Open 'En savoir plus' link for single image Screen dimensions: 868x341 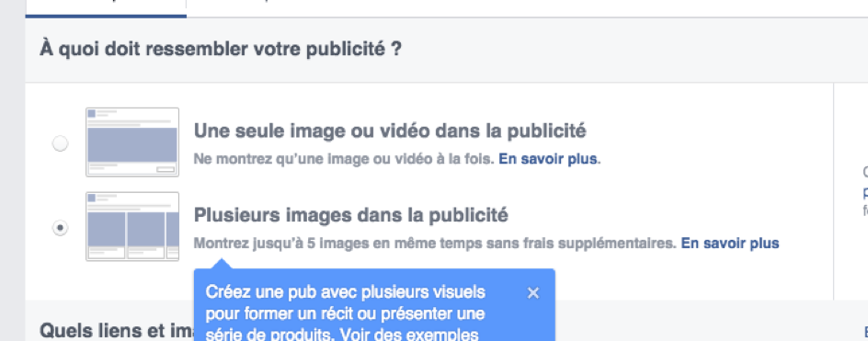548,159
